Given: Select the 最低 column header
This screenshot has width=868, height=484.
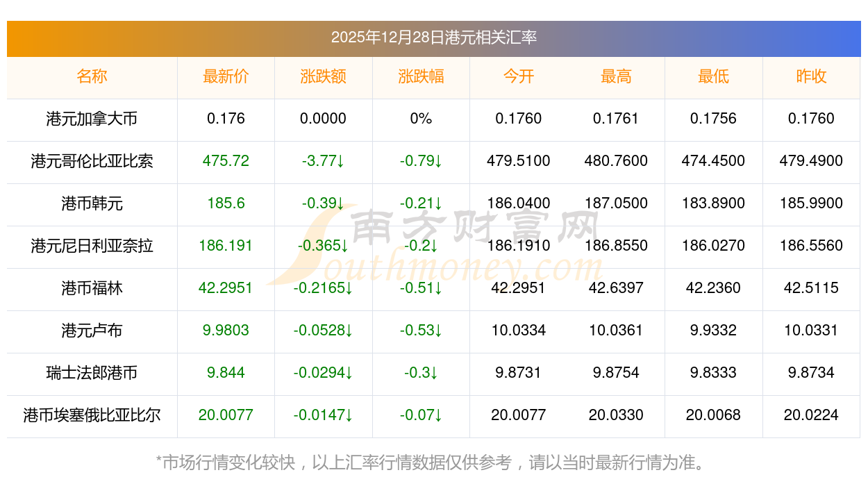Looking at the screenshot, I should point(714,76).
